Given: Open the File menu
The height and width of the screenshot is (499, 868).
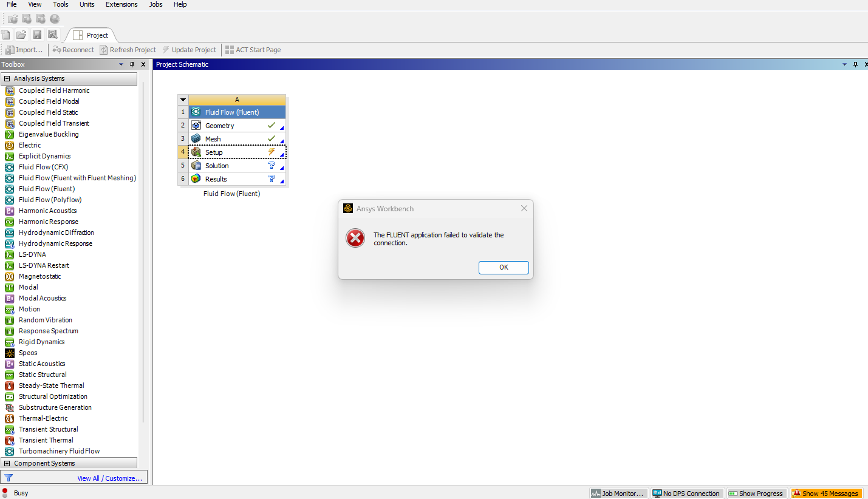Looking at the screenshot, I should [x=12, y=4].
